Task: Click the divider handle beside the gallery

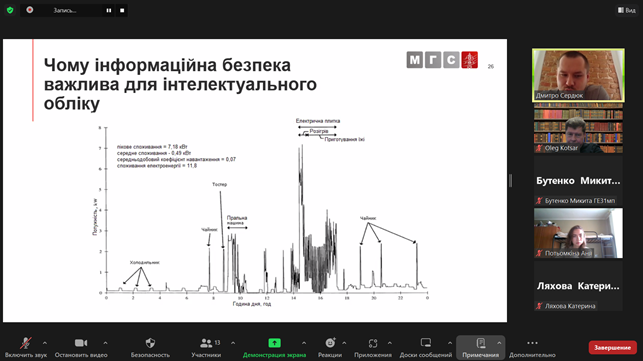Action: (511, 180)
